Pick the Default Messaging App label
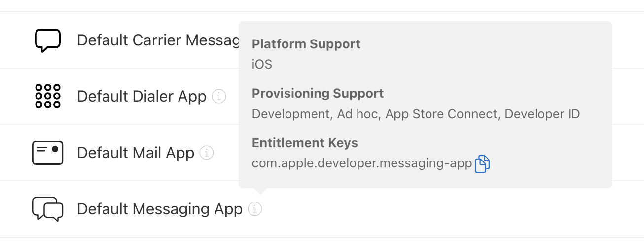The height and width of the screenshot is (242, 644). coord(160,209)
